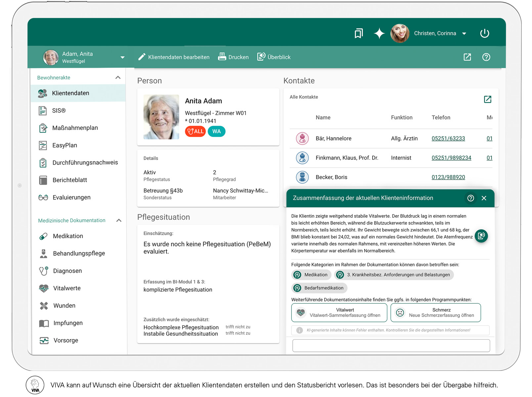
Task: Call Bär, Hannelore via the phone link
Action: (448, 138)
